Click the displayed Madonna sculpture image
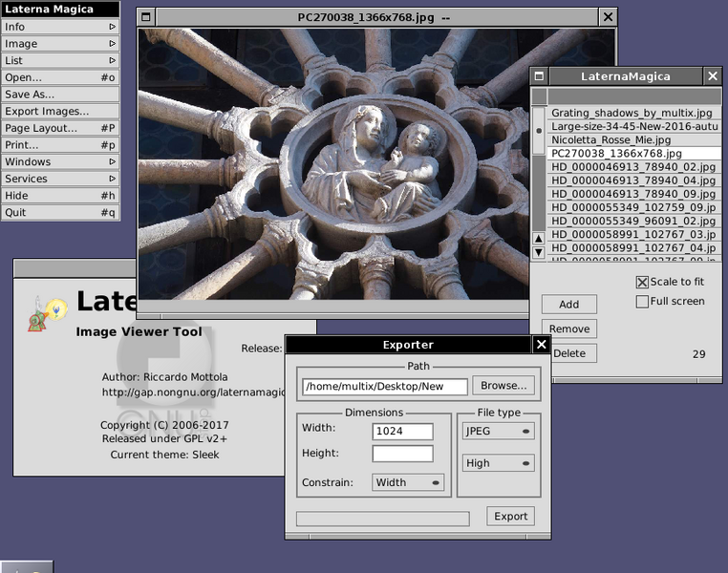This screenshot has width=728, height=573. click(x=333, y=164)
